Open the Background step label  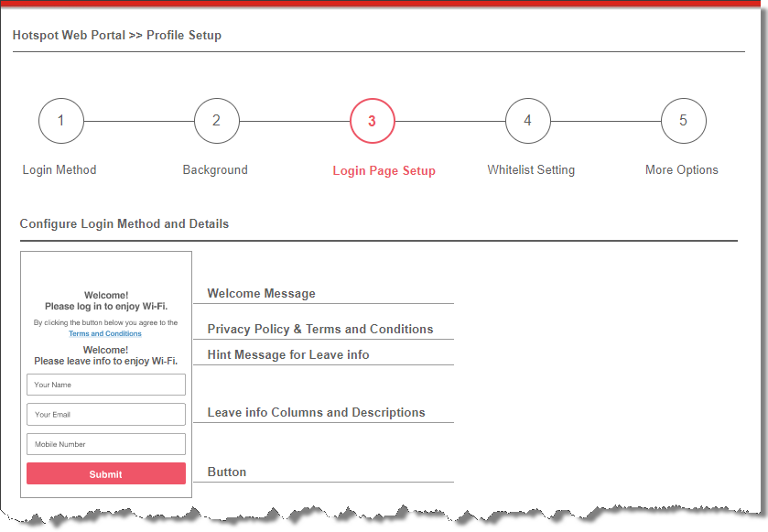point(215,170)
